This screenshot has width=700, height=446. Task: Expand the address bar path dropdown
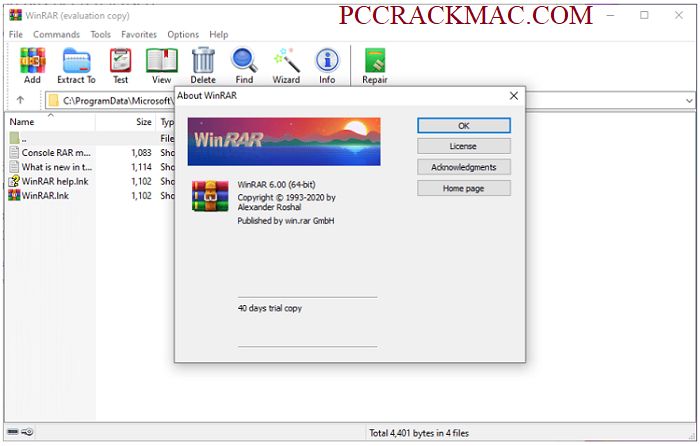point(689,100)
